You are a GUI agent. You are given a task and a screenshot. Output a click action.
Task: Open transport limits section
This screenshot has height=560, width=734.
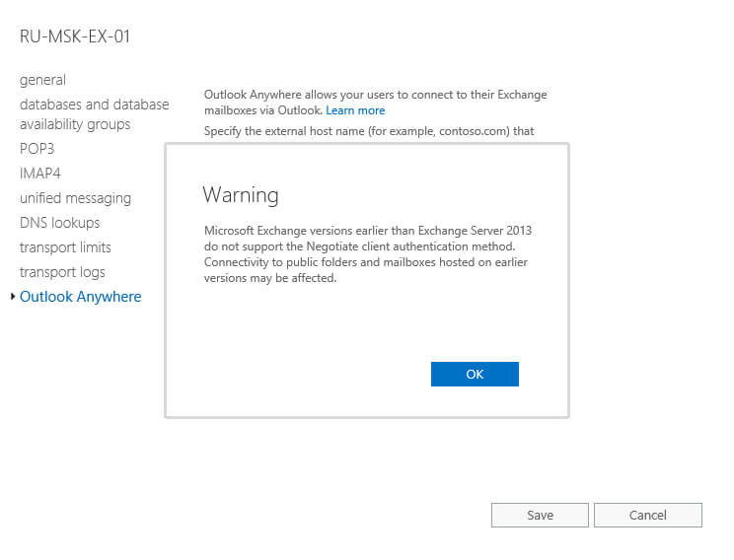pyautogui.click(x=65, y=247)
